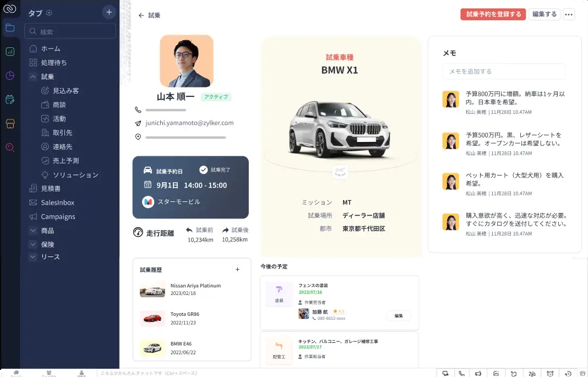Click the location pin icon in profile
This screenshot has width=588, height=377.
click(138, 137)
